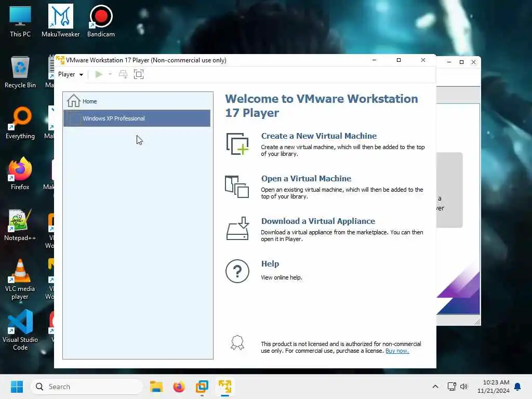
Task: Click the VMware Player title bar icon
Action: click(60, 60)
